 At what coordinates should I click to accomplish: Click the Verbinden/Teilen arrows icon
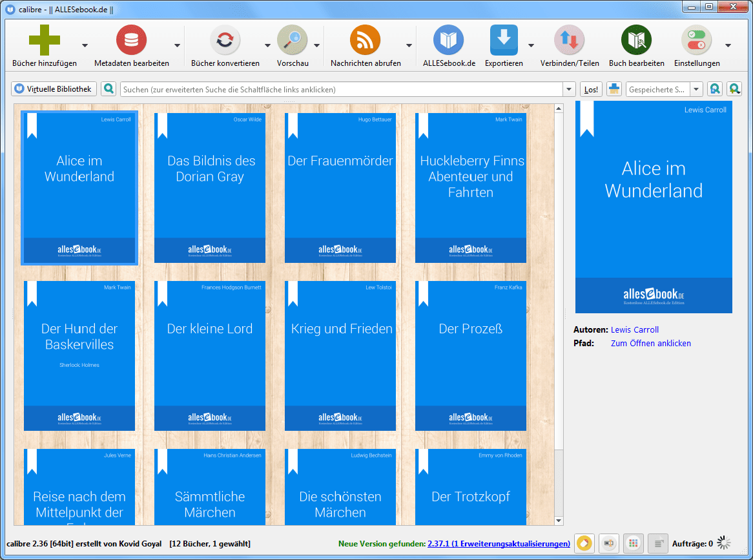coord(569,40)
